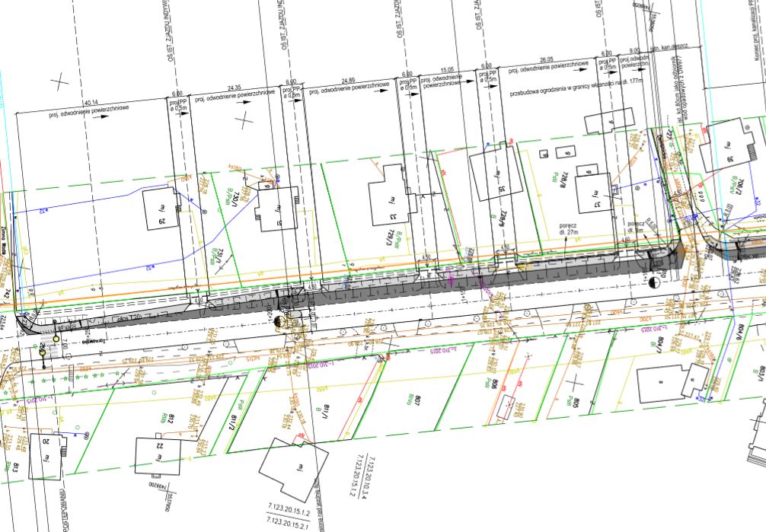Click the 'Zimna Woda' label
This screenshot has width=766, height=532.
pos(3,241)
